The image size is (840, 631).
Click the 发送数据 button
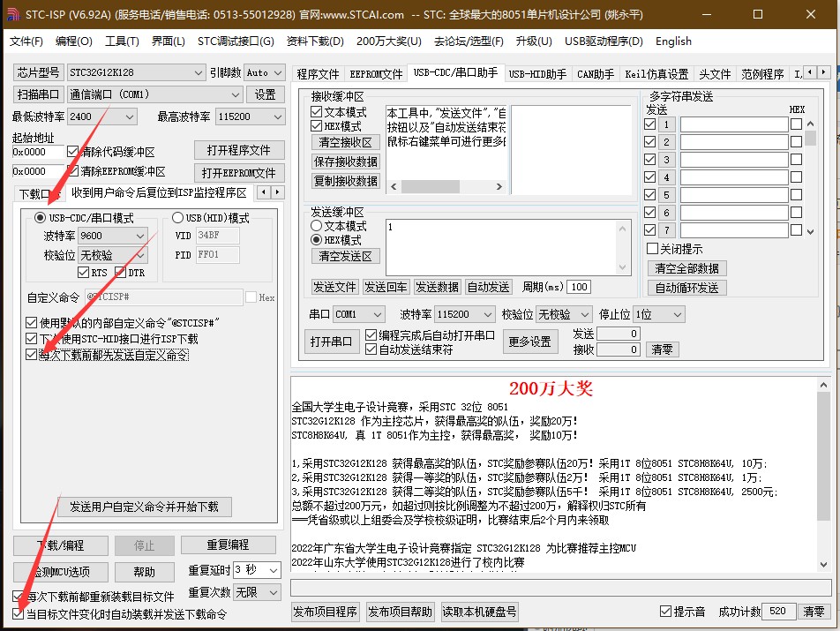tap(437, 287)
